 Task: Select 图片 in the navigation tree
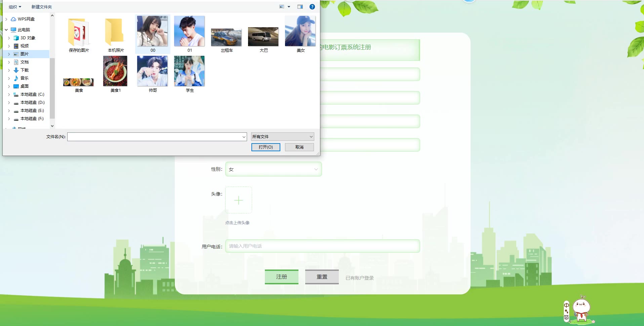(x=24, y=54)
